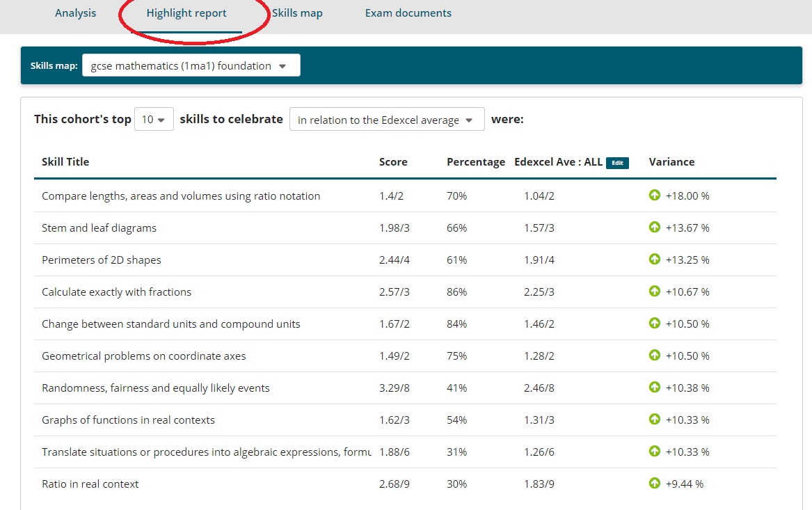
Task: Click the green up arrow for +18.00 % variance
Action: pos(655,195)
